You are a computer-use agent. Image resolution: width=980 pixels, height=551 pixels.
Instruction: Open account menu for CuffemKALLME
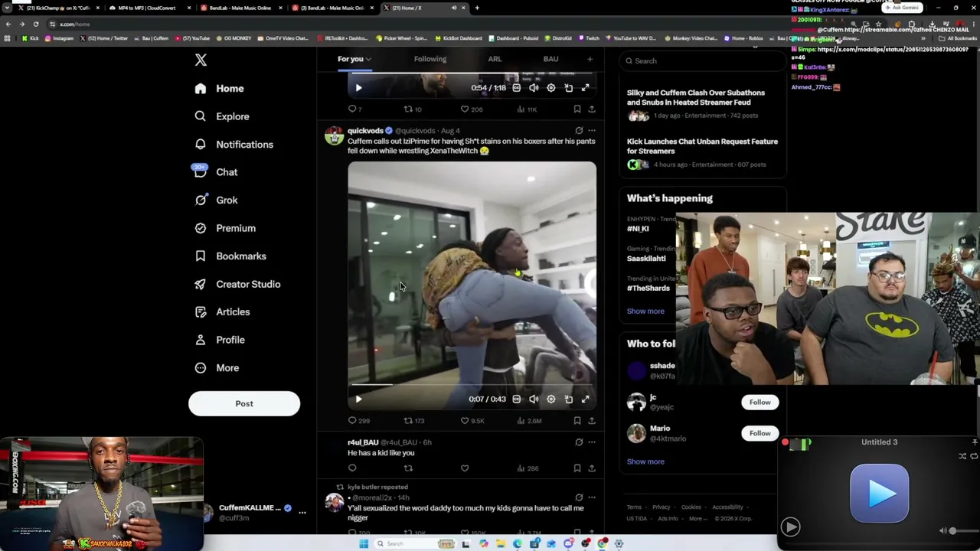click(x=302, y=513)
